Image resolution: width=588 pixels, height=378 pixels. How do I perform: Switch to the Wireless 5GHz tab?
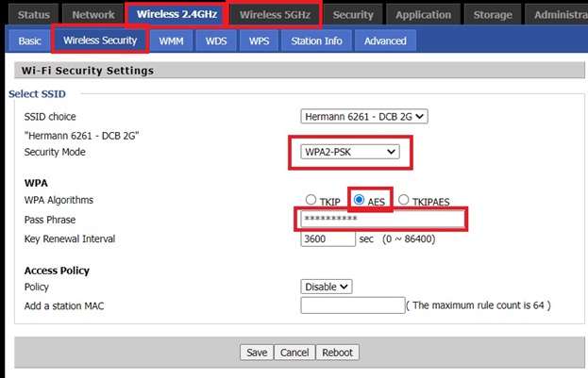[275, 14]
